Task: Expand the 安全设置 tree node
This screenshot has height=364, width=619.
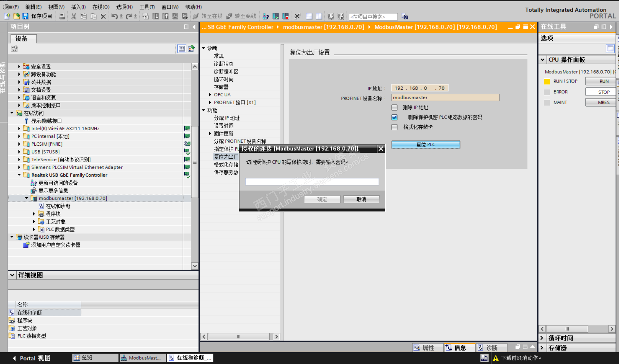Action: pyautogui.click(x=19, y=66)
